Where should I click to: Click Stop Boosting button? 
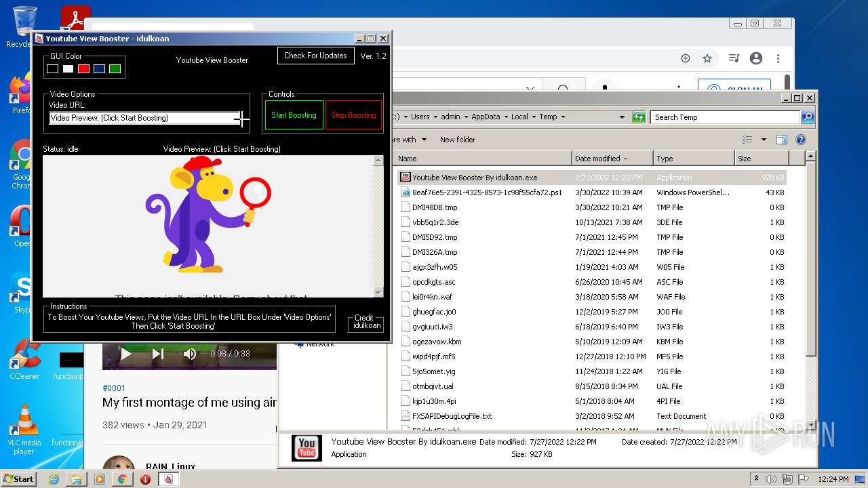pos(353,115)
